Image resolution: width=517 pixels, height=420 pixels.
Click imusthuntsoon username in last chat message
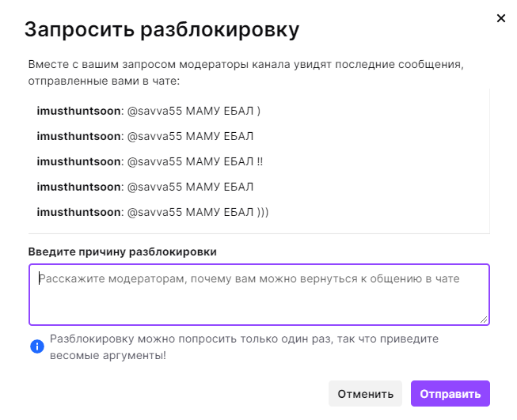point(78,212)
